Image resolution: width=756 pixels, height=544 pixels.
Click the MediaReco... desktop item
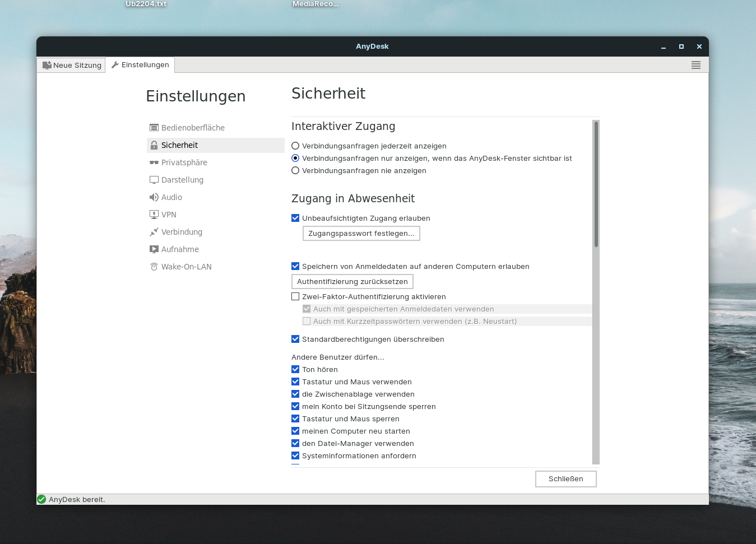[316, 4]
